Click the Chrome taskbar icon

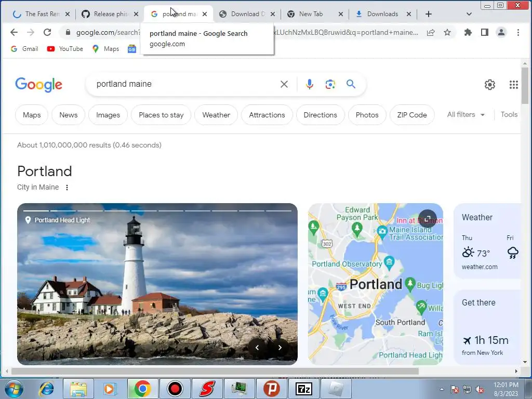coord(142,389)
